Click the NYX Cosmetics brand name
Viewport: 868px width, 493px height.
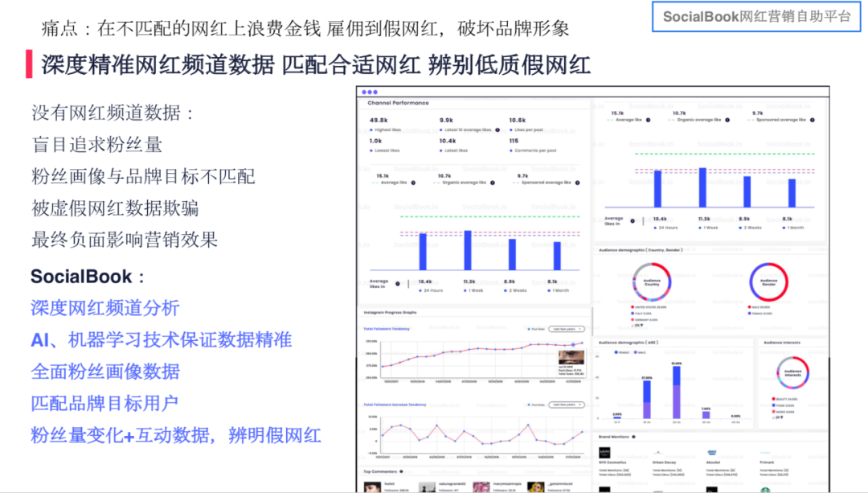pyautogui.click(x=612, y=462)
